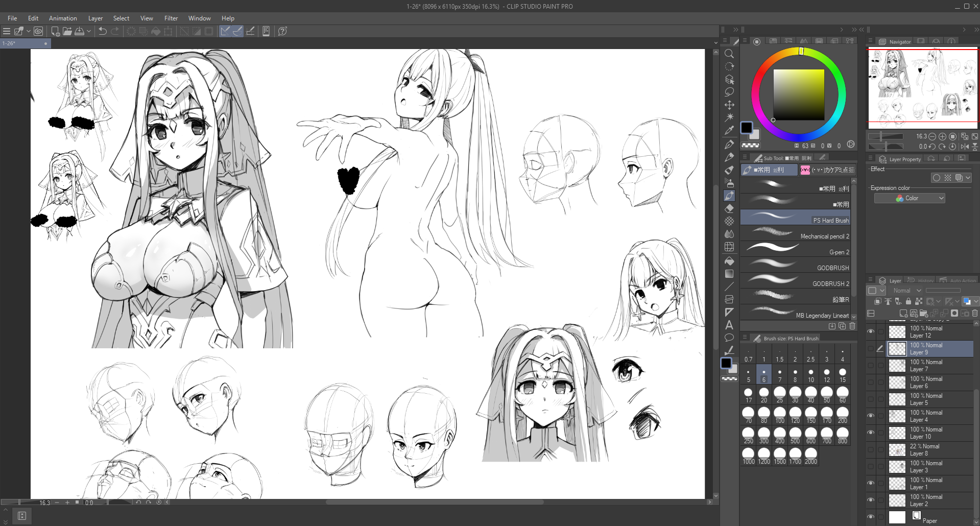980x526 pixels.
Task: Select the Mechanical pencil 2 brush
Action: pos(796,233)
